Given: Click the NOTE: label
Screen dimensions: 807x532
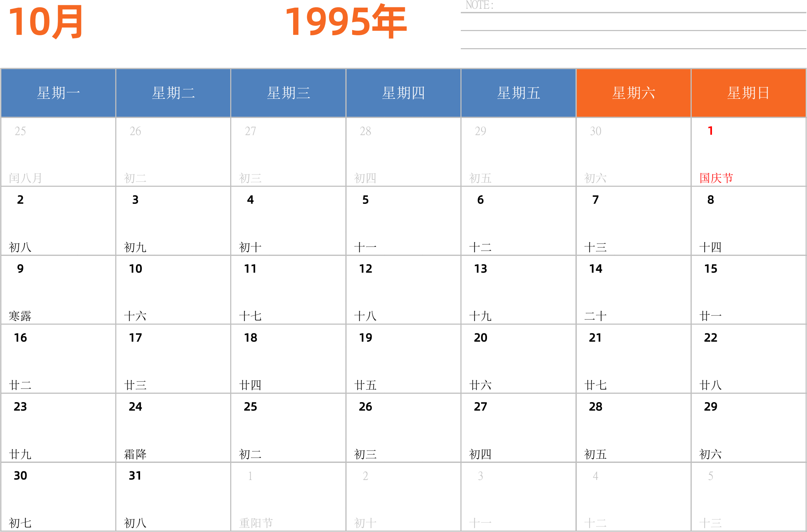Looking at the screenshot, I should [x=480, y=5].
